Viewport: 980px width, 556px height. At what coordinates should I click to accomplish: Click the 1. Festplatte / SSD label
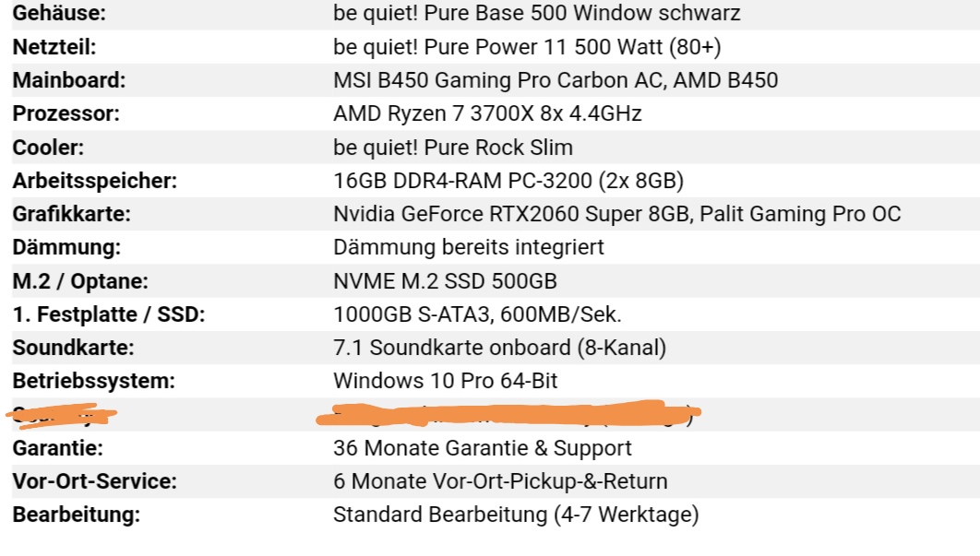coord(109,314)
